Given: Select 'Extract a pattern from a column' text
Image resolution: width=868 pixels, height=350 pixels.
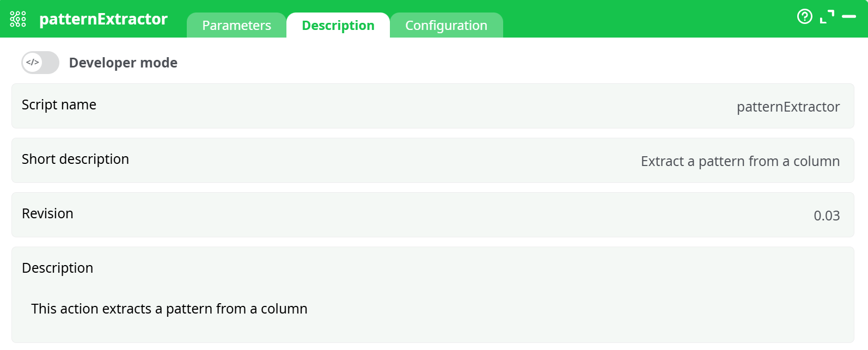Looking at the screenshot, I should click(x=739, y=161).
